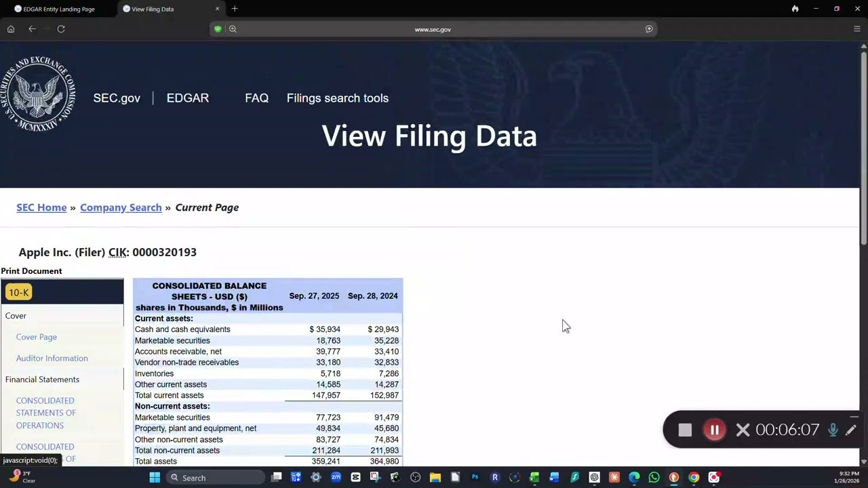Open File Explorer from the taskbar
Screen dimensions: 868x488
(x=435, y=478)
